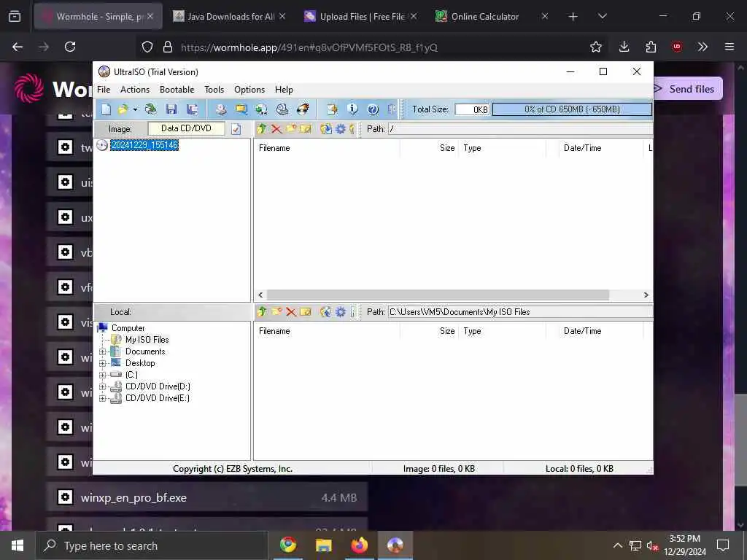Open the Firefox downloads panel
The width and height of the screenshot is (747, 560).
coord(624,47)
